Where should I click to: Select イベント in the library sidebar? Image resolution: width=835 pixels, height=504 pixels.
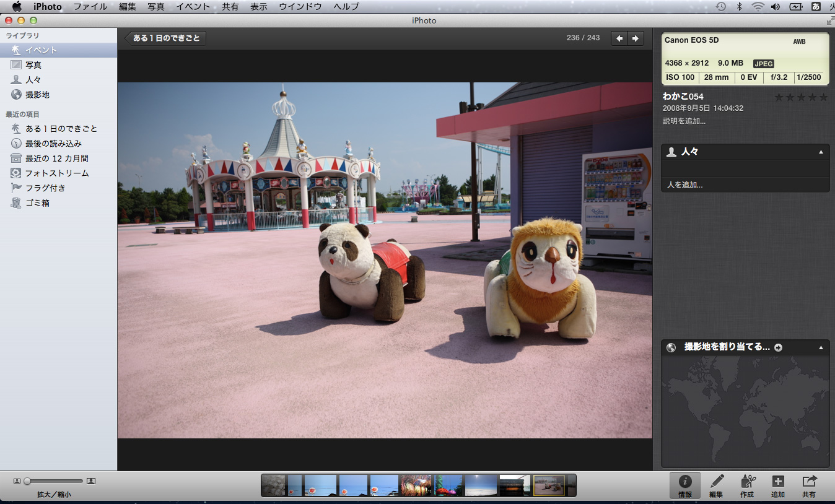(x=41, y=50)
